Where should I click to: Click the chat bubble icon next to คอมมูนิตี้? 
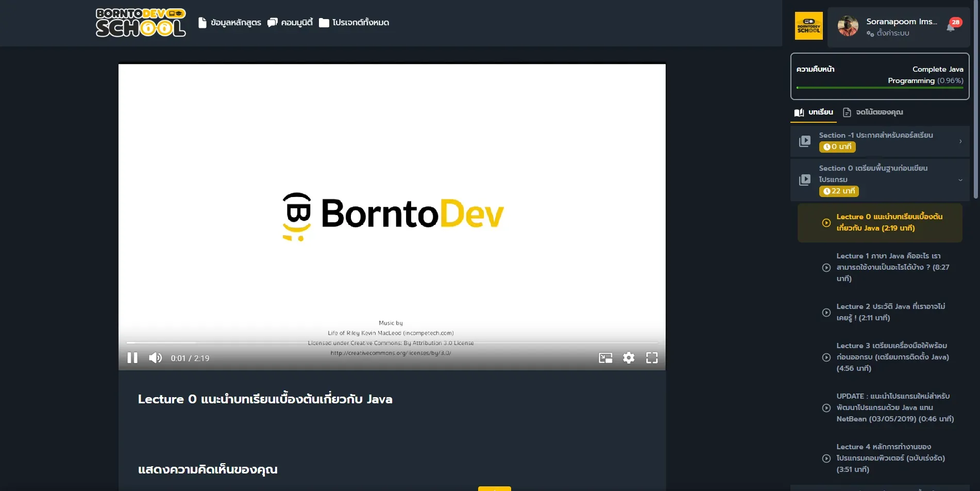(273, 22)
